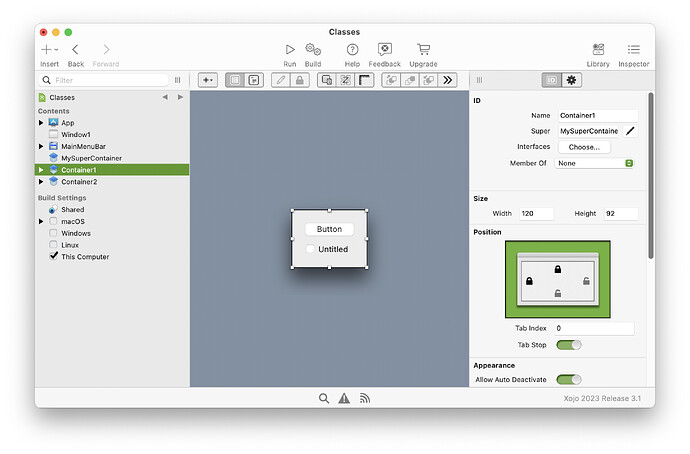Image resolution: width=690 pixels, height=454 pixels.
Task: Uncheck This Computer build target
Action: pyautogui.click(x=54, y=257)
